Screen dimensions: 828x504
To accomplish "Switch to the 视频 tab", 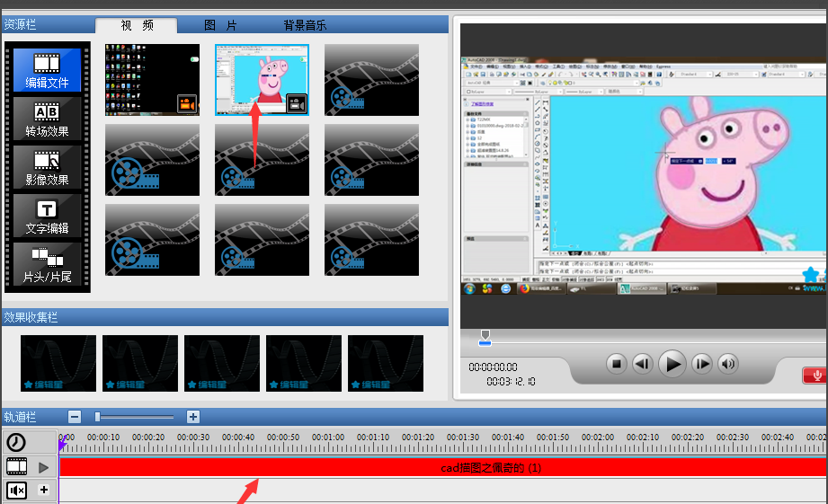I will [137, 25].
